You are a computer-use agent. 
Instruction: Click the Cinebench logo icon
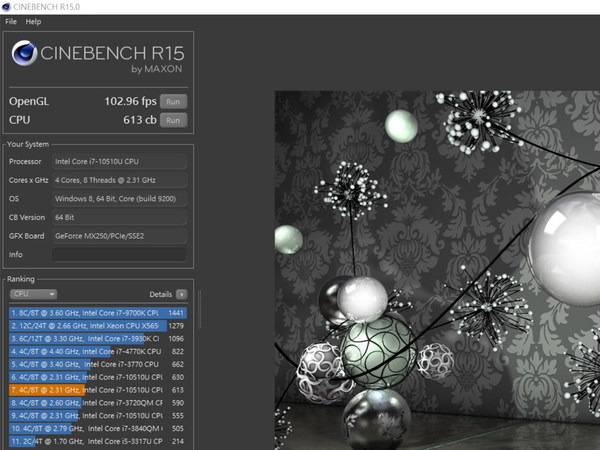24,56
